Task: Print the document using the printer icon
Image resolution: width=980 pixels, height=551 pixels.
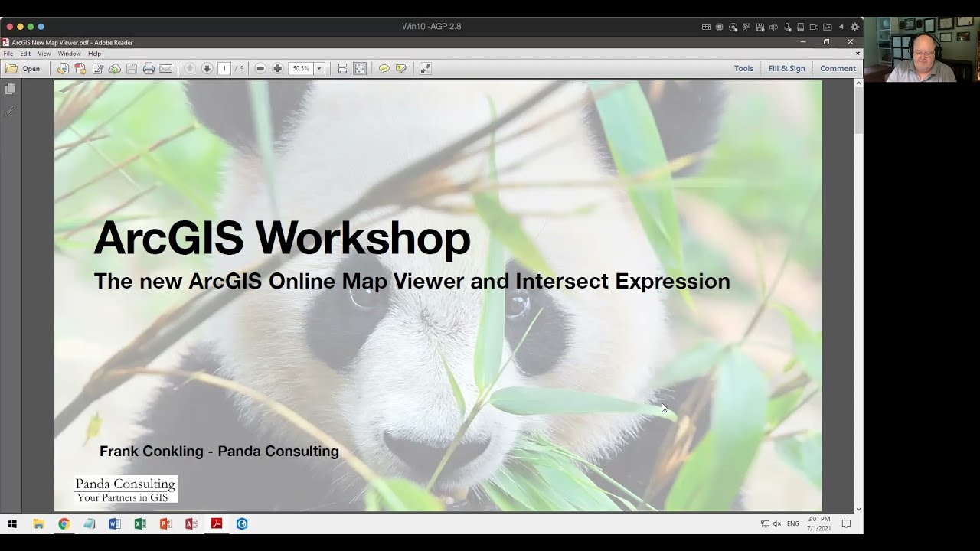Action: pyautogui.click(x=149, y=68)
